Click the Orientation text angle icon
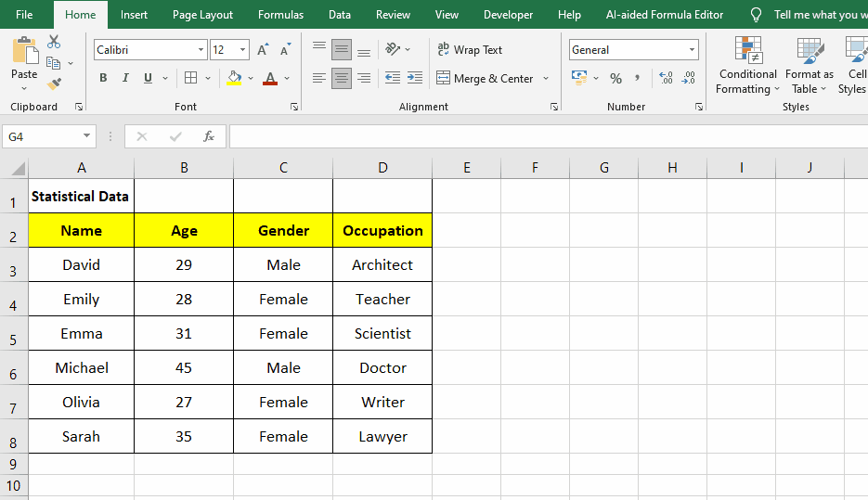The width and height of the screenshot is (868, 500). [393, 49]
